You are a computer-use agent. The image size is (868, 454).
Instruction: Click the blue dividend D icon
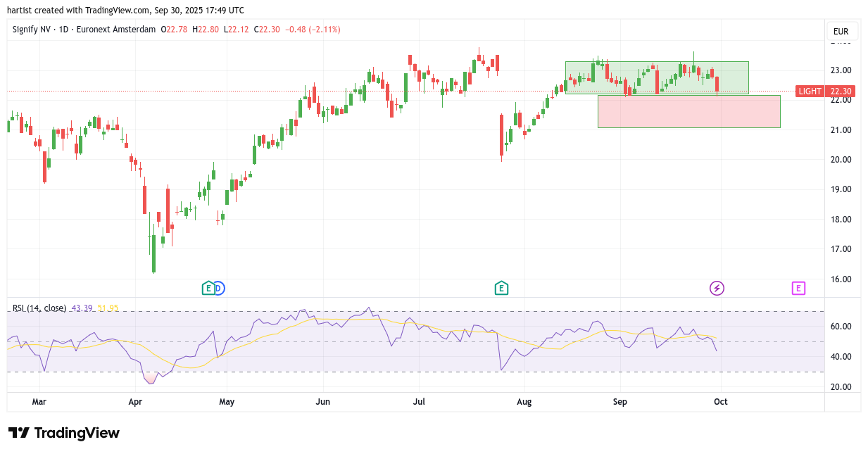pyautogui.click(x=218, y=288)
